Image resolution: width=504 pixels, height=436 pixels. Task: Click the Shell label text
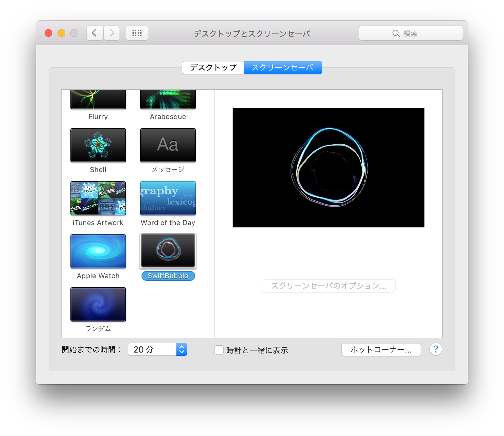point(98,170)
